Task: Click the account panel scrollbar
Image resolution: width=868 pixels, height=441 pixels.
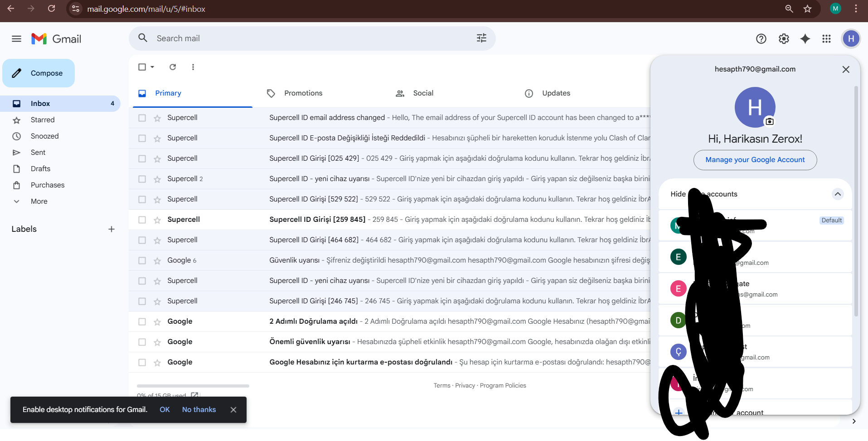Action: click(856, 201)
